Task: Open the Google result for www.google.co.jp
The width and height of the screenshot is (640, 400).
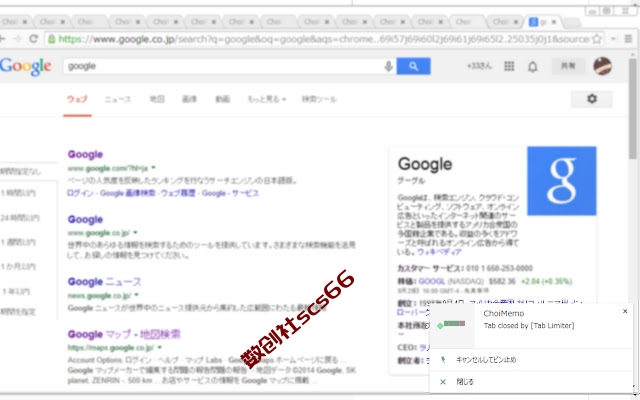Action: (x=85, y=220)
